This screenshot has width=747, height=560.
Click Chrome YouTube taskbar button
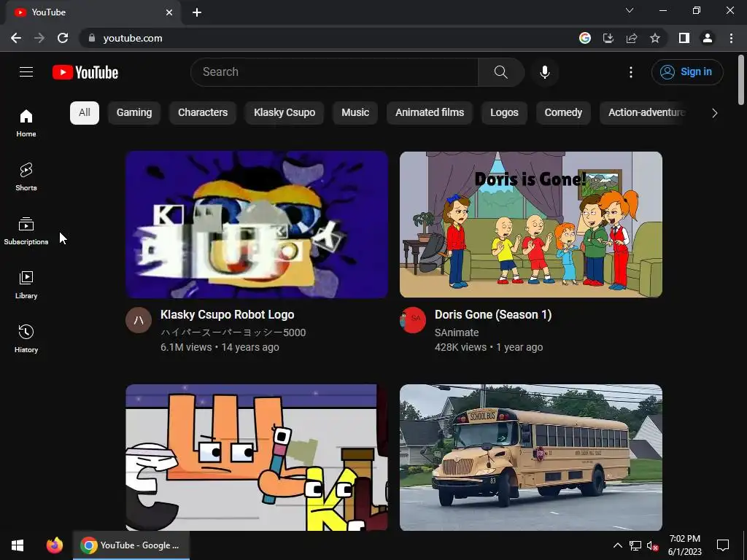pyautogui.click(x=131, y=545)
